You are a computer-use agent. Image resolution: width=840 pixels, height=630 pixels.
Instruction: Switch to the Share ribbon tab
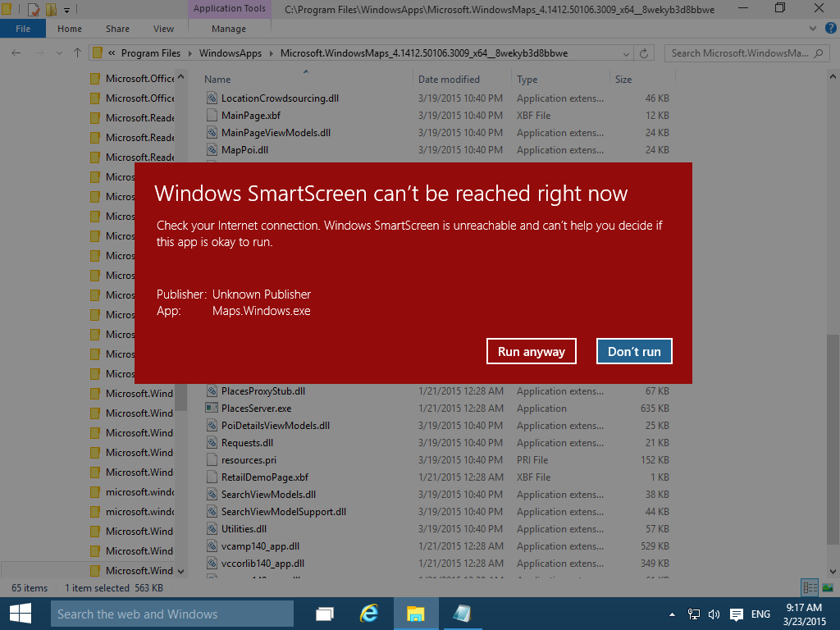[x=117, y=29]
